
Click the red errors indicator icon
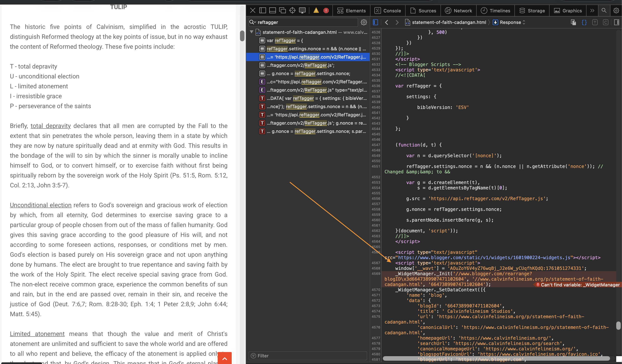(326, 11)
